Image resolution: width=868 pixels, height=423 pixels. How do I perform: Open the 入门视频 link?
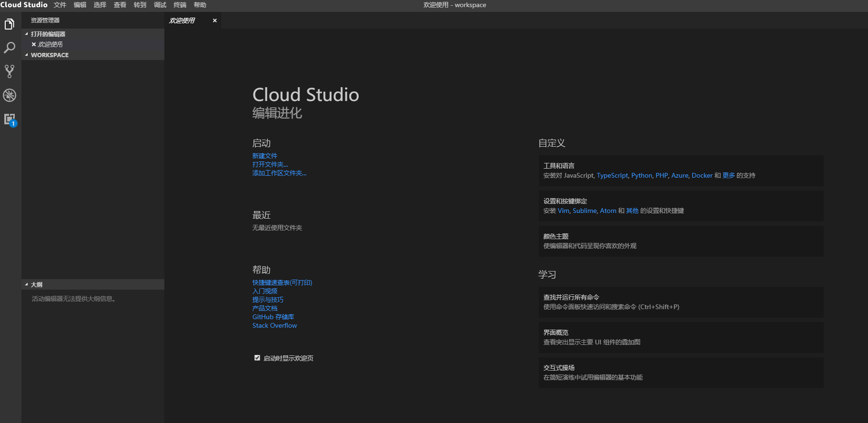pos(265,291)
